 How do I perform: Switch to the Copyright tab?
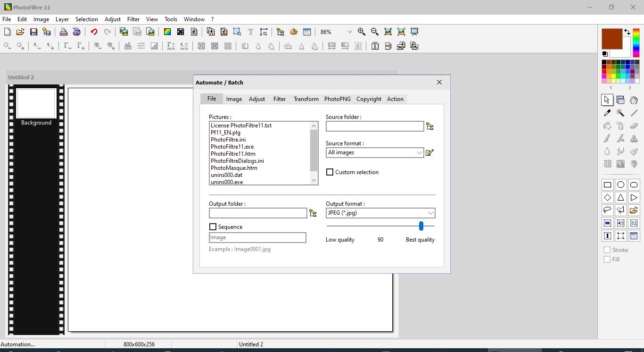pyautogui.click(x=369, y=99)
